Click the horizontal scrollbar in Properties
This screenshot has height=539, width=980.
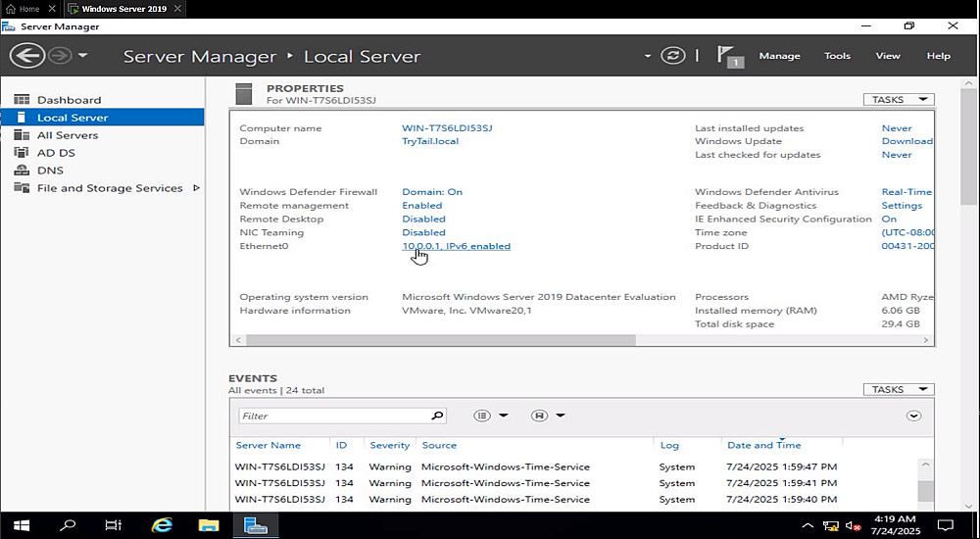click(441, 339)
